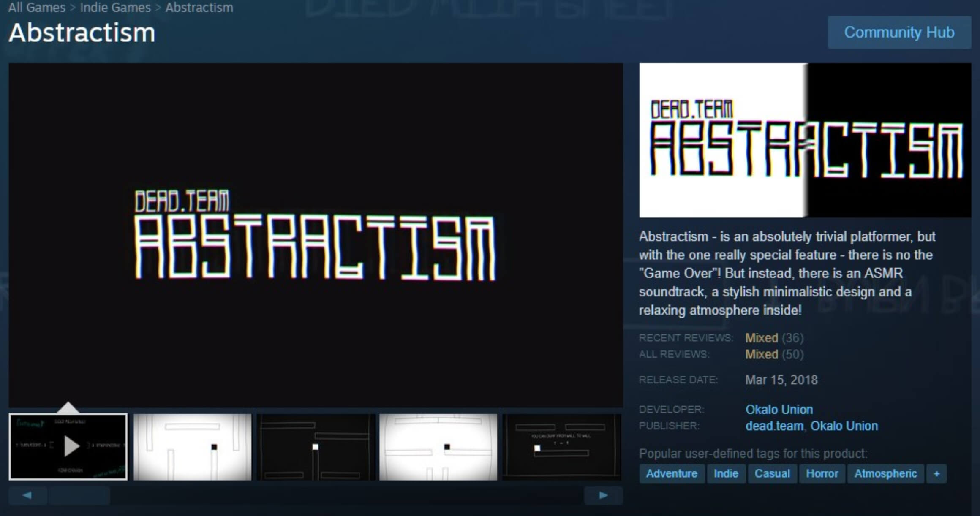Click the thumbnail strip scrollbar handle
This screenshot has height=516, width=980.
(x=79, y=495)
